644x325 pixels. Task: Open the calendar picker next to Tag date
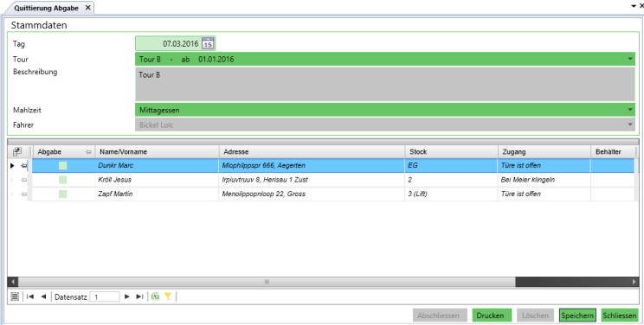point(209,43)
